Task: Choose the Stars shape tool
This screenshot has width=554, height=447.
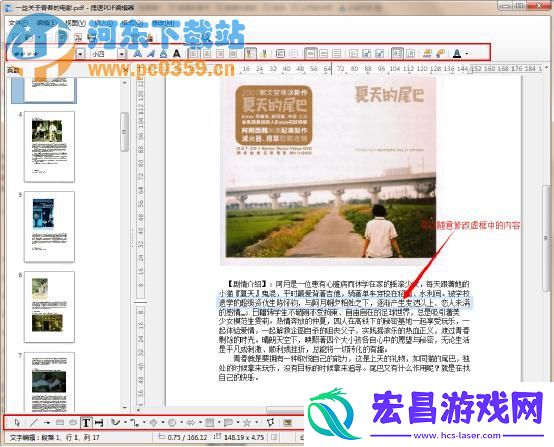Action: click(247, 422)
